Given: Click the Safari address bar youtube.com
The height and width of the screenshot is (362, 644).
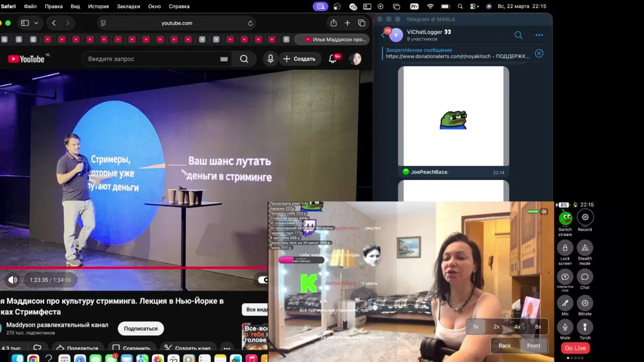Looking at the screenshot, I should 177,23.
